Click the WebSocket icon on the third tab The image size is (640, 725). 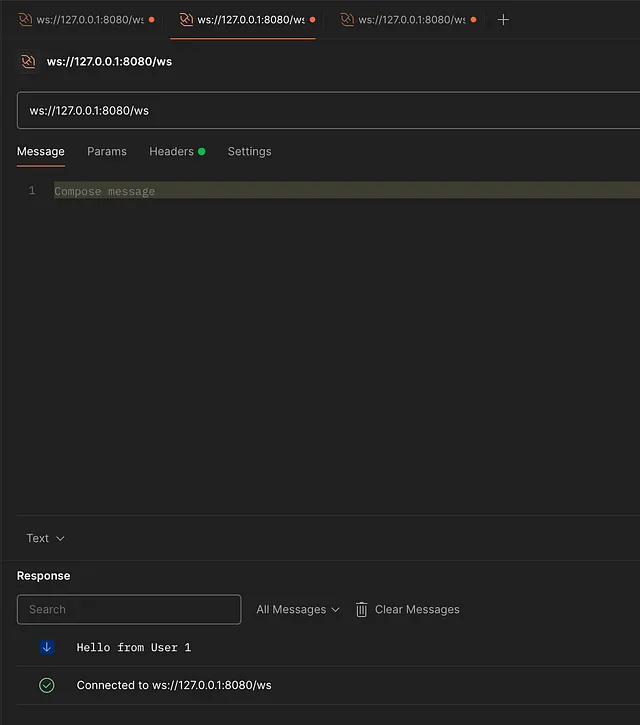347,20
